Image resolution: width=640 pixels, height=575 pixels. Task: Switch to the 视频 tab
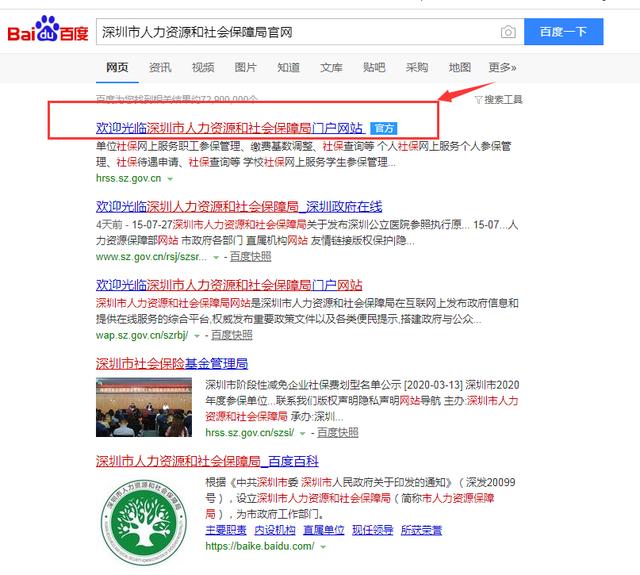tap(203, 67)
